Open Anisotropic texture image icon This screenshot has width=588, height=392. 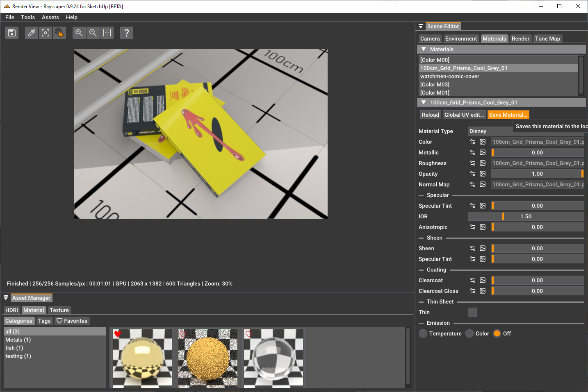[483, 227]
